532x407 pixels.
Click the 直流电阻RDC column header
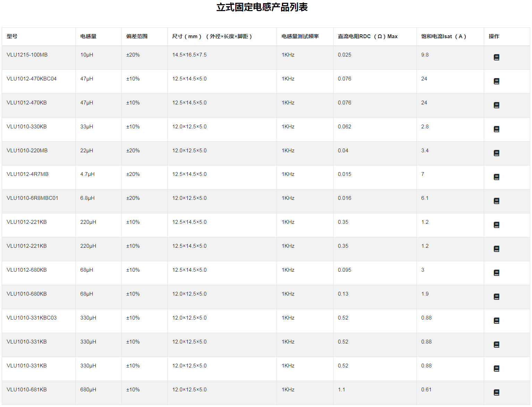pyautogui.click(x=368, y=36)
